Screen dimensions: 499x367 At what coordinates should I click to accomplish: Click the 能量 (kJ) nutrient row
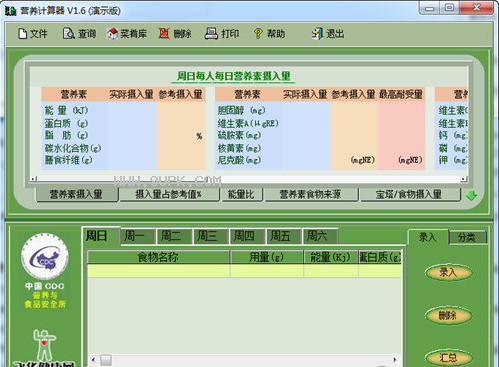click(67, 110)
